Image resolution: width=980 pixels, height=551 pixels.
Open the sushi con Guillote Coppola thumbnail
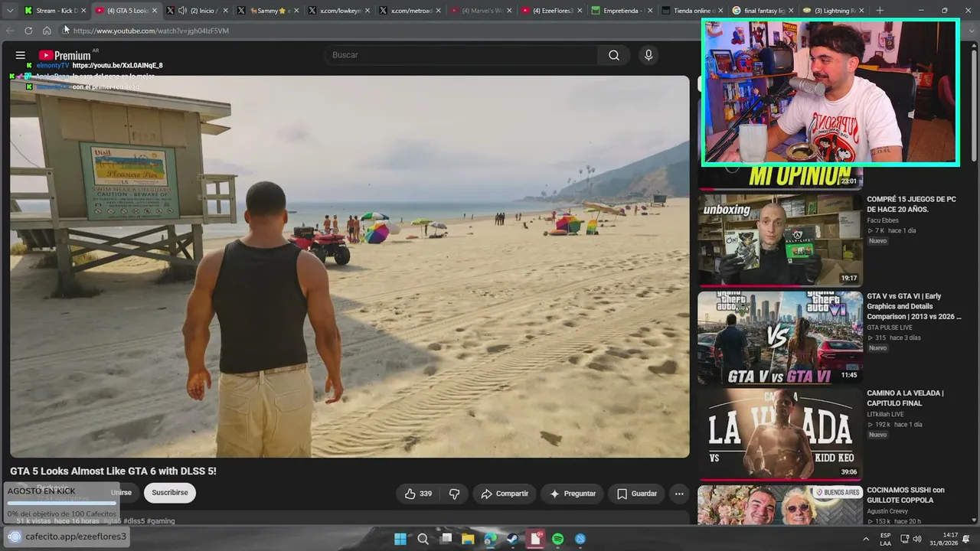coord(780,505)
